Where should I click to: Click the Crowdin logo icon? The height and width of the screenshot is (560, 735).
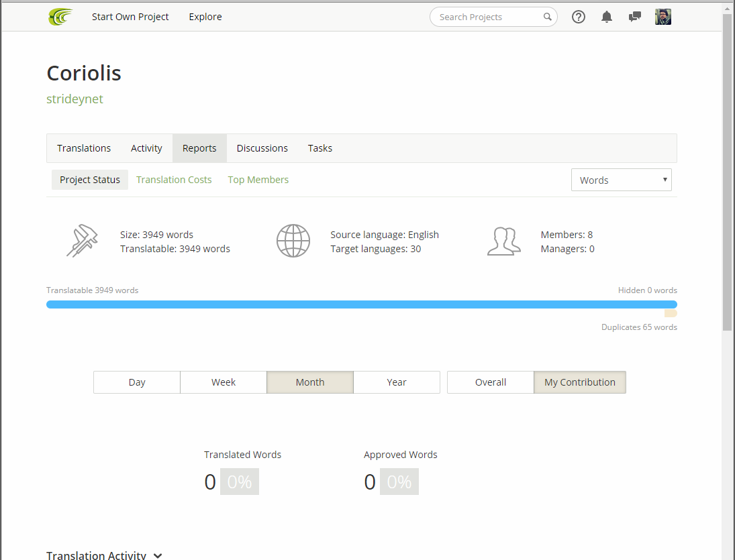click(x=61, y=17)
